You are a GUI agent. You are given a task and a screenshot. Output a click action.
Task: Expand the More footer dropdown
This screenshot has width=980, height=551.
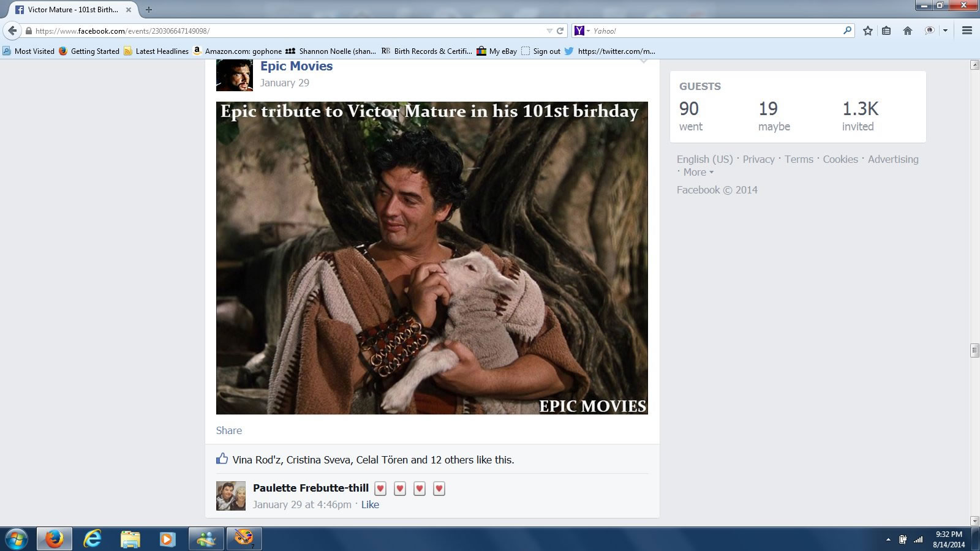(x=698, y=172)
